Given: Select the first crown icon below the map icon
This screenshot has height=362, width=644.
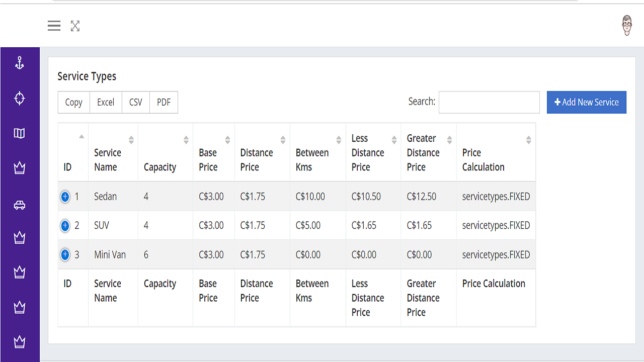Looking at the screenshot, I should pyautogui.click(x=20, y=168).
